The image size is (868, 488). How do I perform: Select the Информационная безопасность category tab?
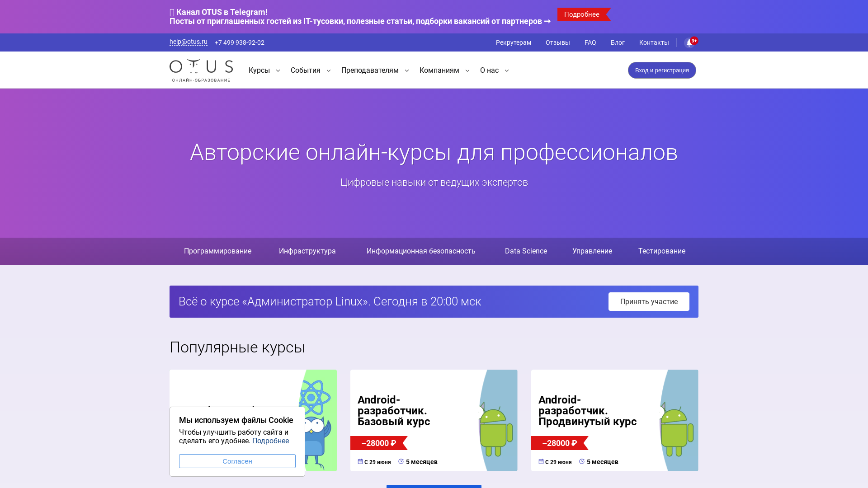421,251
